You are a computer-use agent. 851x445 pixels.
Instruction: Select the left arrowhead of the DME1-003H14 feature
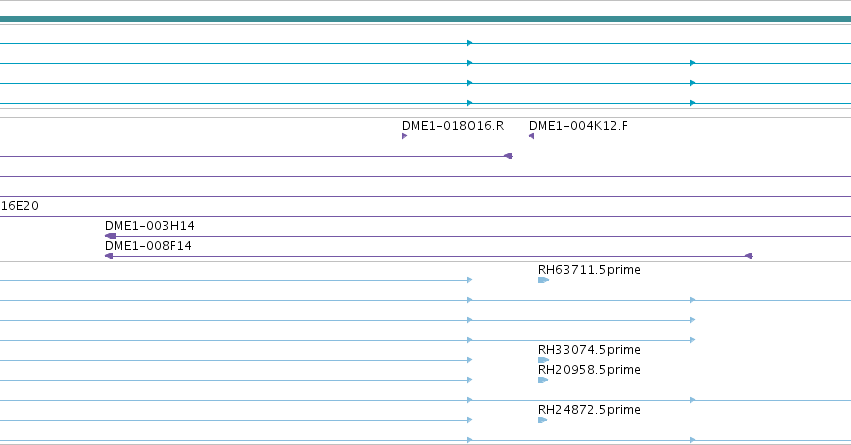click(110, 236)
